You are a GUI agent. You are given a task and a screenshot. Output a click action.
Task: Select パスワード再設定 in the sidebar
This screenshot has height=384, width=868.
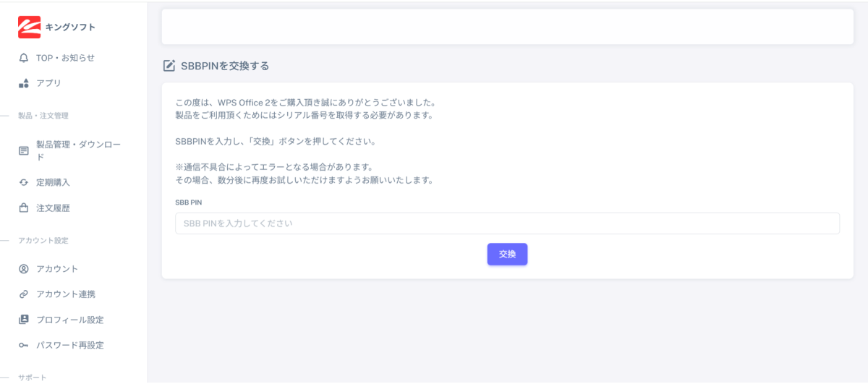coord(69,345)
